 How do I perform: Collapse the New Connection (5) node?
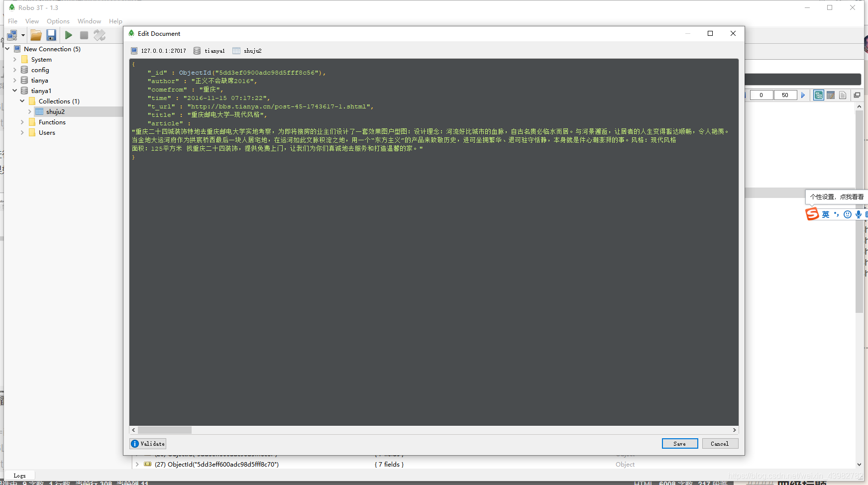click(x=7, y=49)
